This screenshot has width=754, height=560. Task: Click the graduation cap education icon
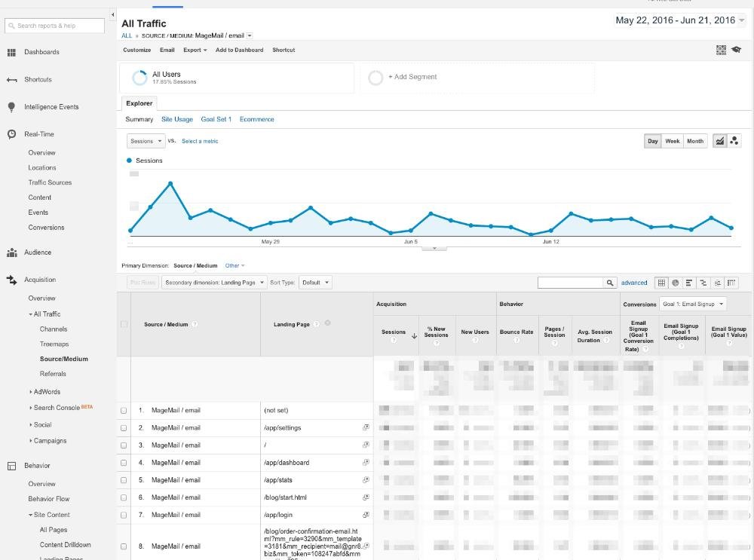tap(737, 50)
